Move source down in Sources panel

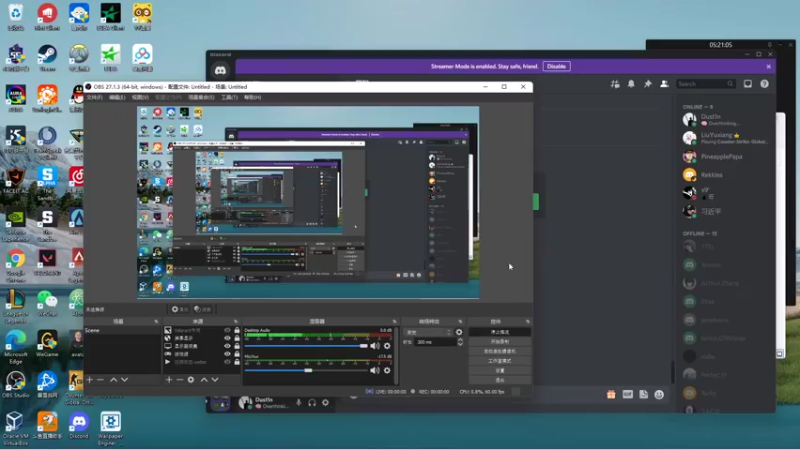[215, 380]
